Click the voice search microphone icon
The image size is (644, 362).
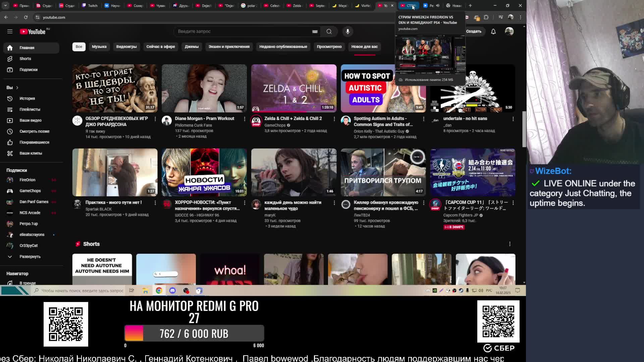click(347, 31)
